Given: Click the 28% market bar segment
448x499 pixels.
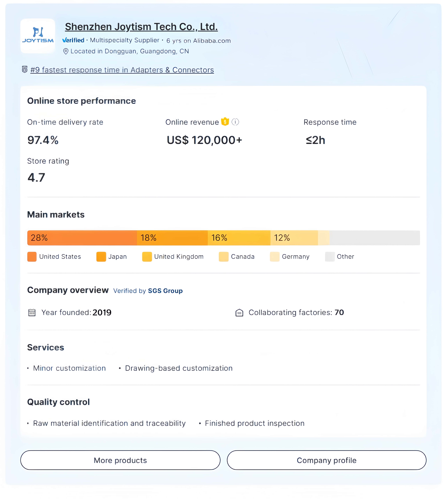Looking at the screenshot, I should point(82,238).
